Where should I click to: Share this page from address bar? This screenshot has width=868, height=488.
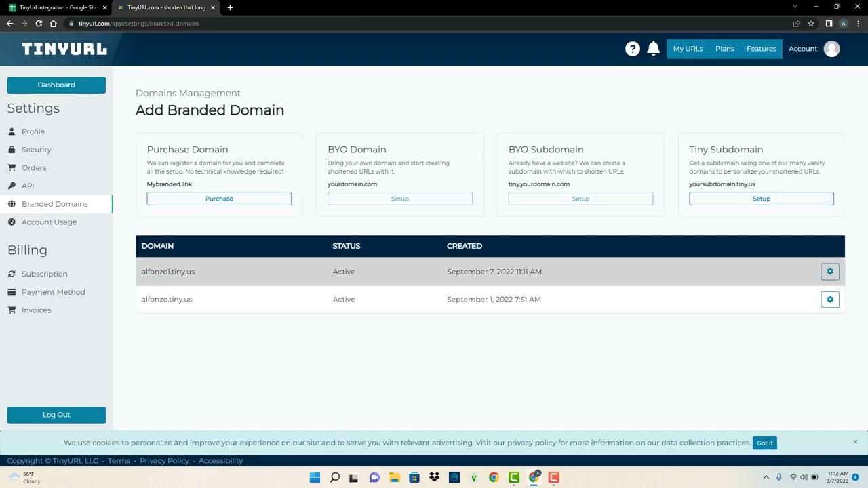tap(797, 24)
